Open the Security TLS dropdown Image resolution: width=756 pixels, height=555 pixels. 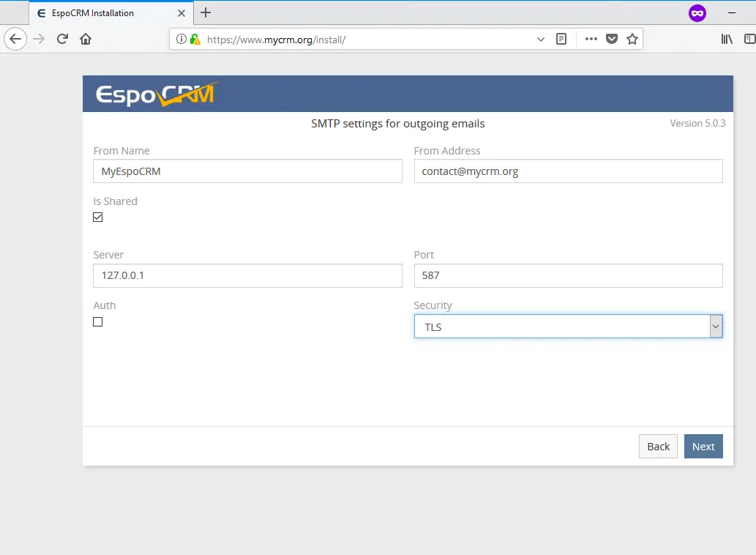(x=568, y=327)
